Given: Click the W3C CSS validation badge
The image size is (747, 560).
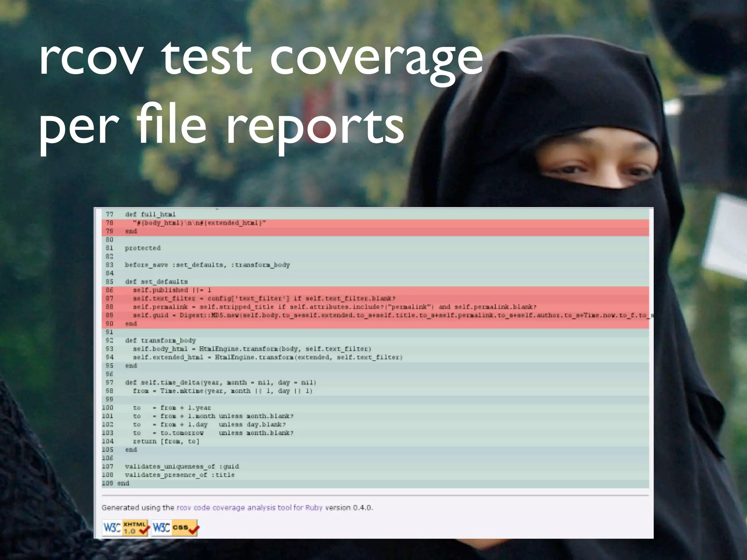Looking at the screenshot, I should point(175,528).
